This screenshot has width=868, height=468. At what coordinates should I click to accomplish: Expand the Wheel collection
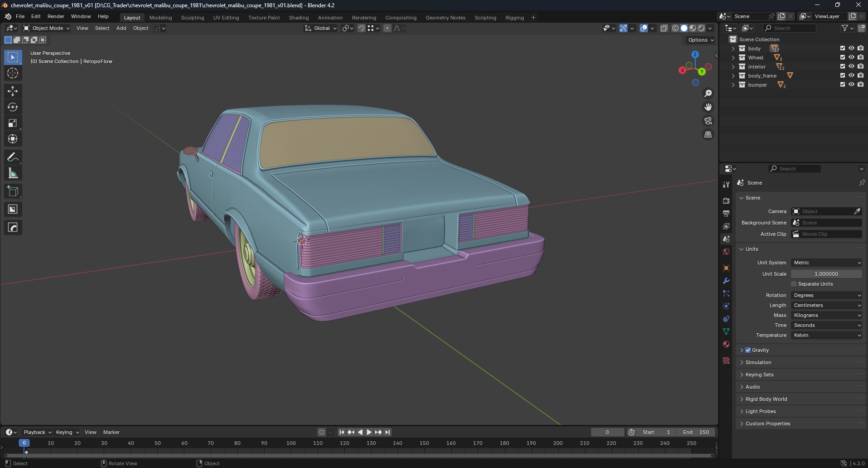[x=733, y=58]
